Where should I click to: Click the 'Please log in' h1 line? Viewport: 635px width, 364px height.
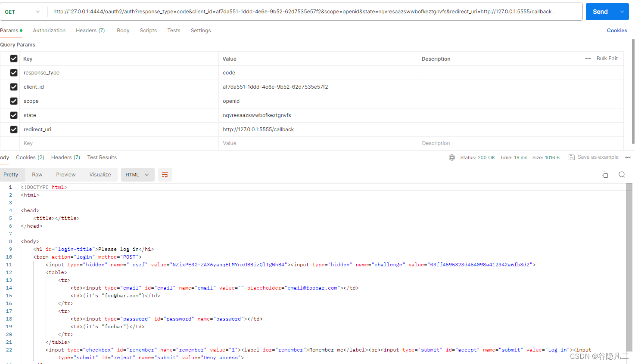point(93,249)
